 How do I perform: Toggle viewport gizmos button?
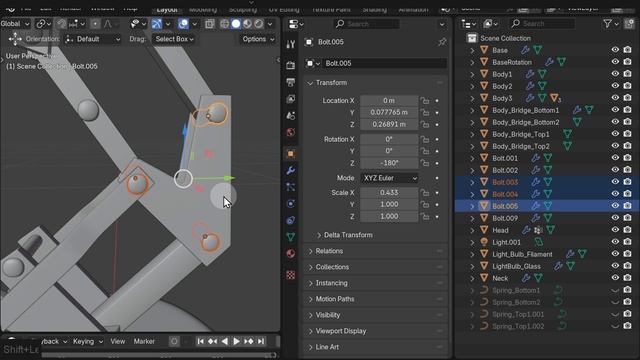[157, 24]
